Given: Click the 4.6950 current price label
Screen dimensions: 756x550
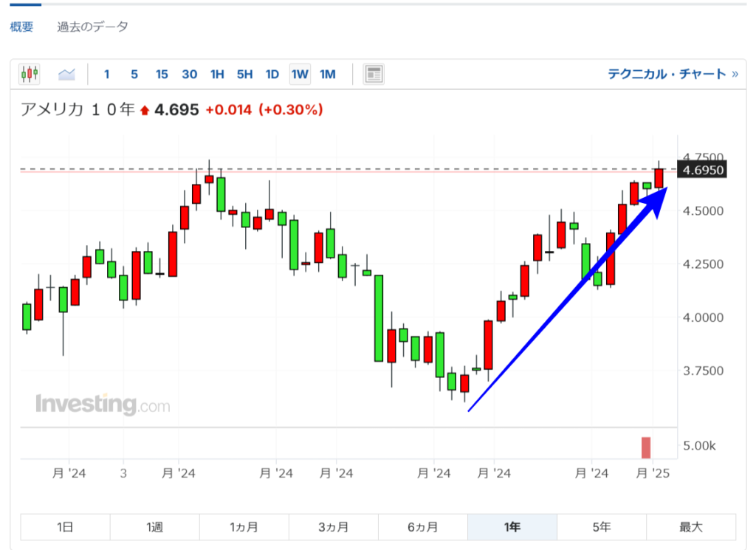Looking at the screenshot, I should (702, 170).
